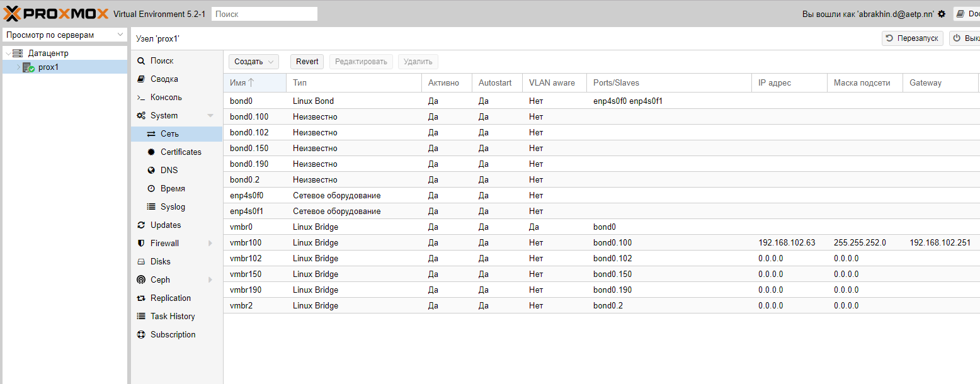Click the Firewall shield icon
The height and width of the screenshot is (384, 980).
tap(141, 244)
